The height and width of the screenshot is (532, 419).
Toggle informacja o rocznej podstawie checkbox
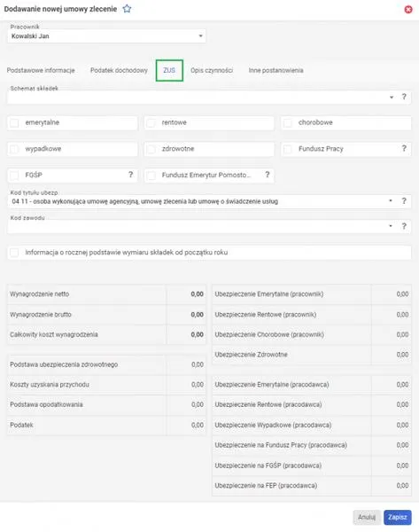point(14,253)
